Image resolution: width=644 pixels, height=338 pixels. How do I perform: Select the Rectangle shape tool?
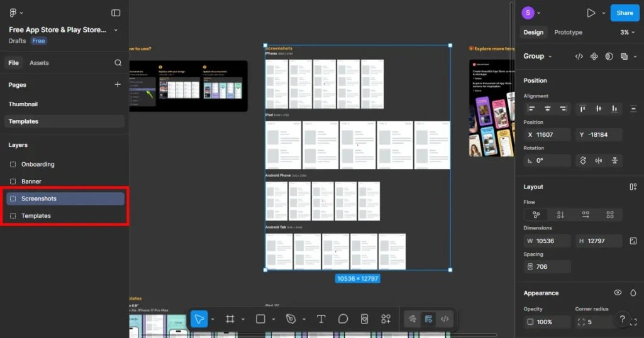click(260, 319)
